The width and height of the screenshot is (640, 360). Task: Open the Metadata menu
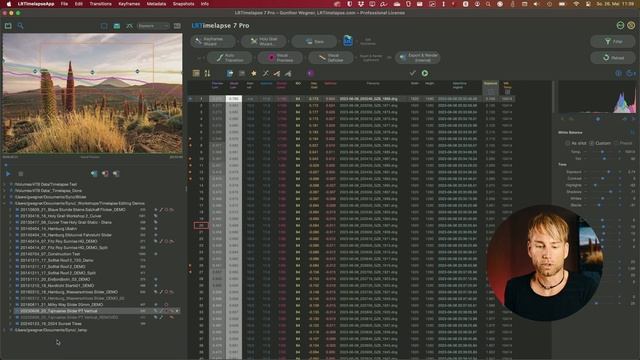(156, 4)
